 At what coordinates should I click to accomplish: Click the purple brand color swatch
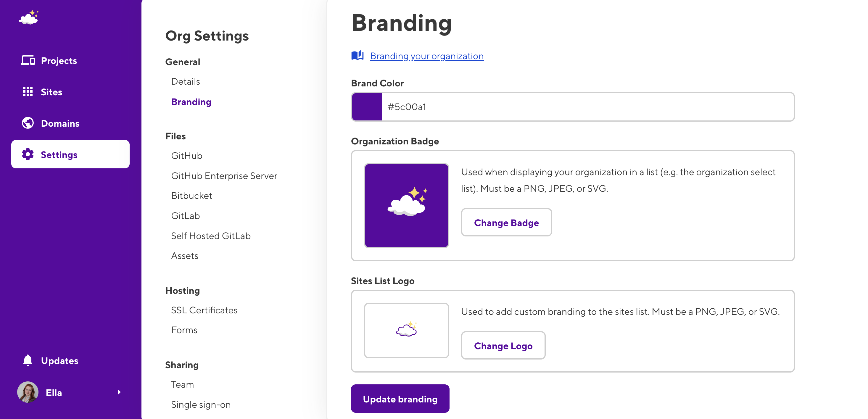pyautogui.click(x=367, y=107)
